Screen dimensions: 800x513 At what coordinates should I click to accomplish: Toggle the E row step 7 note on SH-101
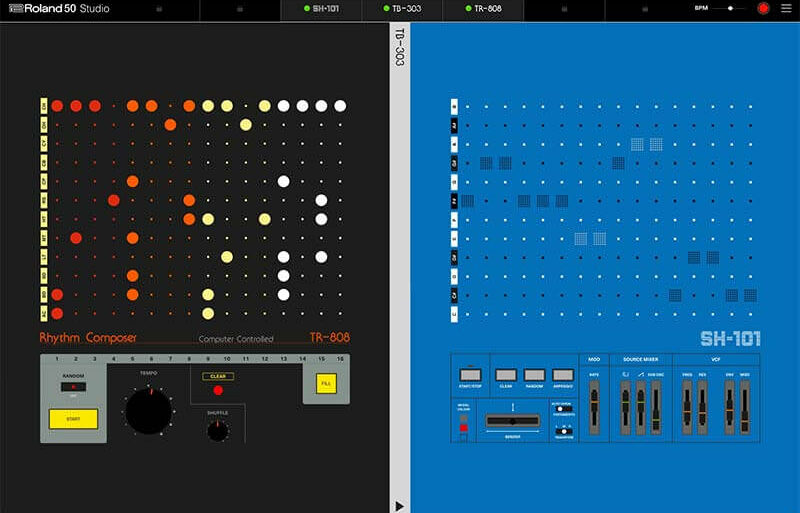(581, 238)
